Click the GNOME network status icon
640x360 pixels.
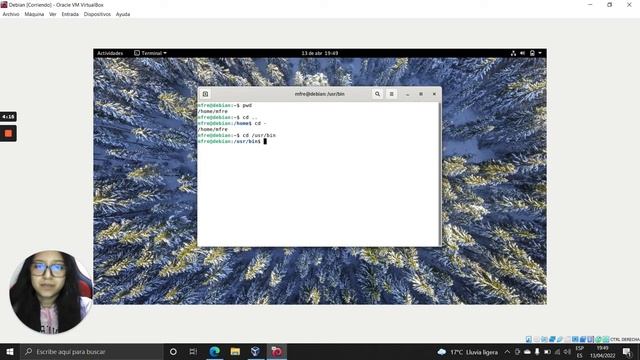pos(513,53)
